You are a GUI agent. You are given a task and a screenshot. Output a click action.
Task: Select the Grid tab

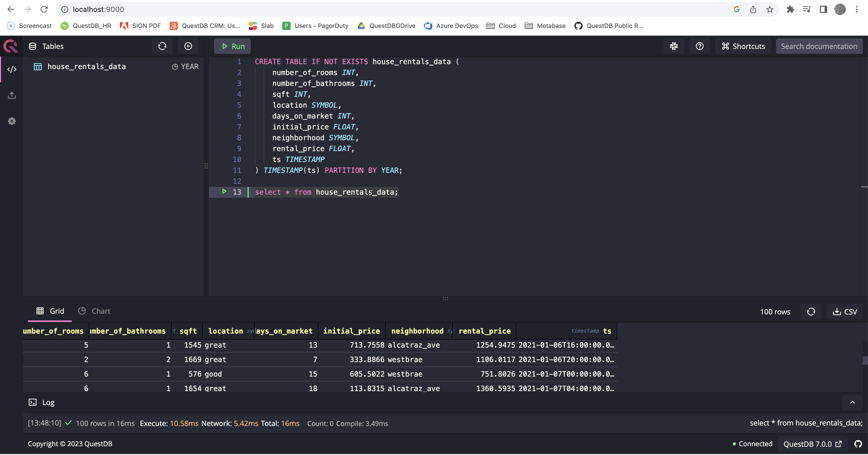pos(50,311)
